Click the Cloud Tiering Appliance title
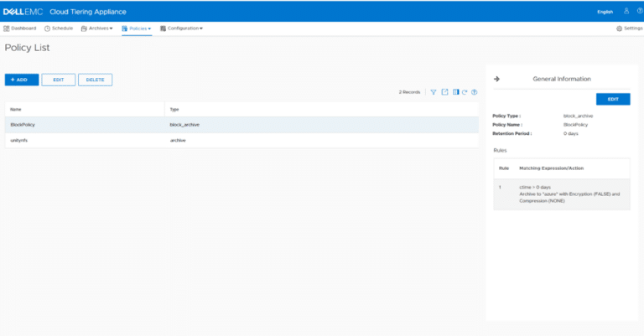This screenshot has height=336, width=644. point(88,12)
